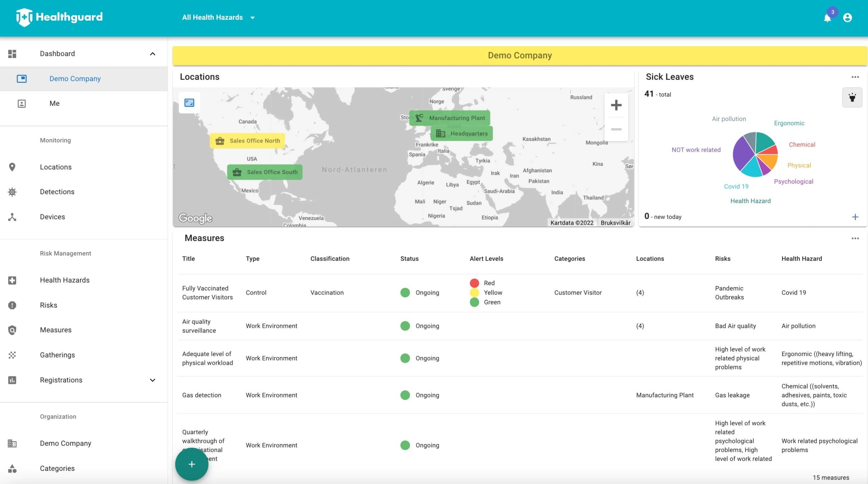868x484 pixels.
Task: Sort by Alert Levels column header
Action: tap(486, 259)
